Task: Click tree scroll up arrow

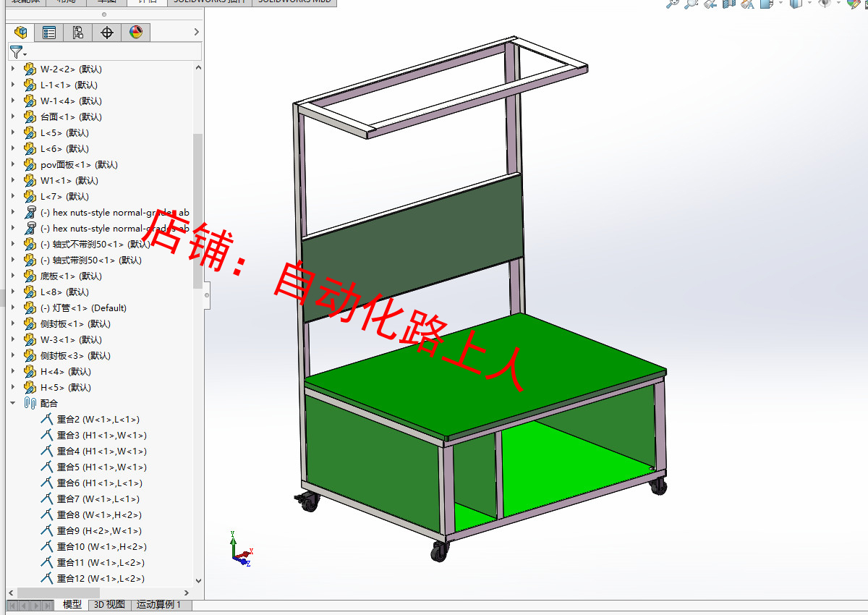Action: coord(198,67)
